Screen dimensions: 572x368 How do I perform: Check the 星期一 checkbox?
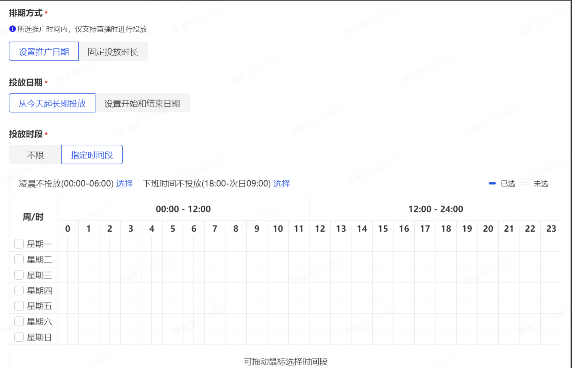tap(19, 244)
